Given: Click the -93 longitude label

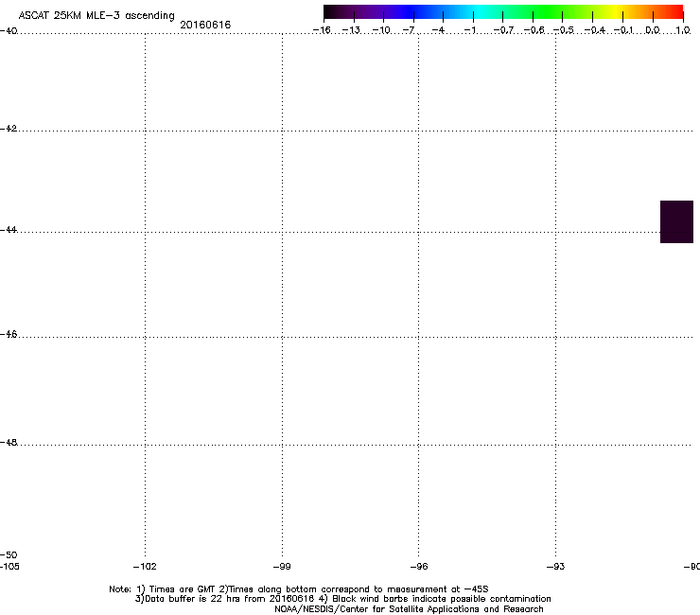Looking at the screenshot, I should [x=556, y=567].
